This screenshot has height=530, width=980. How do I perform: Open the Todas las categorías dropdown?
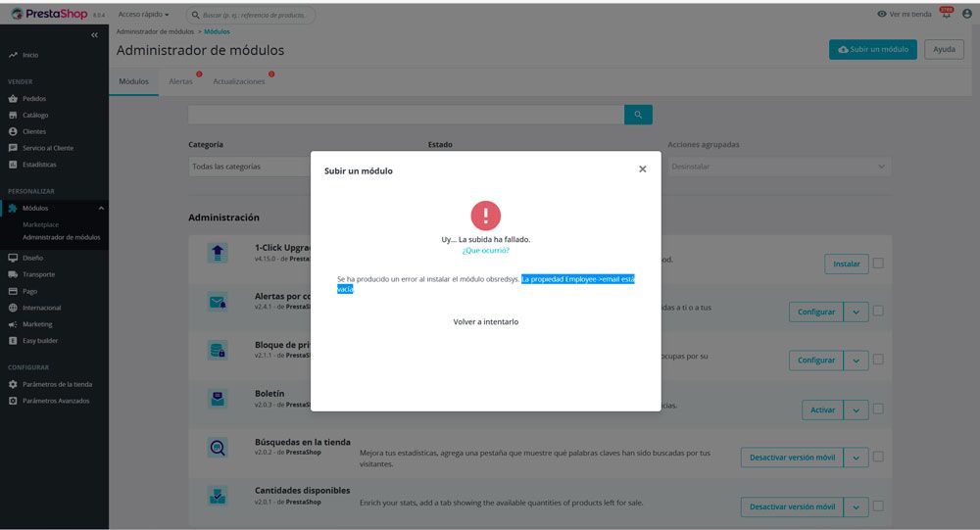tap(250, 167)
